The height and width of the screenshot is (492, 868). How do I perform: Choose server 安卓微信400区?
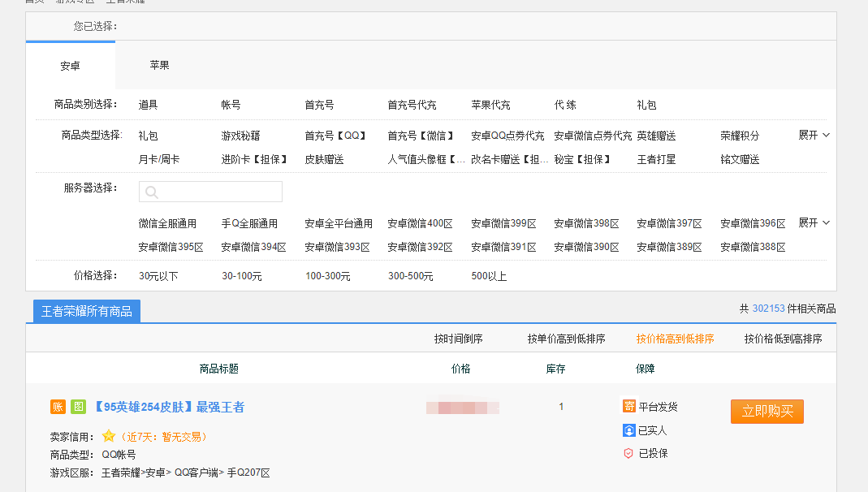click(420, 223)
